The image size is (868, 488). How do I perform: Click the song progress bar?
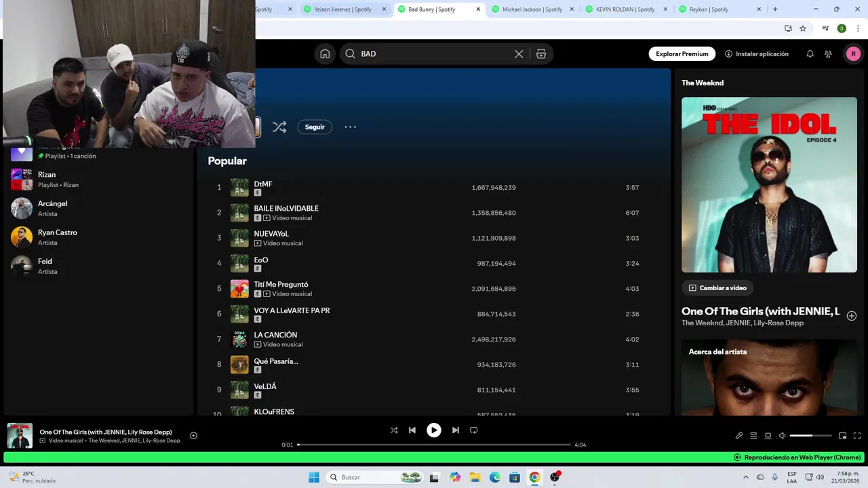click(x=434, y=445)
